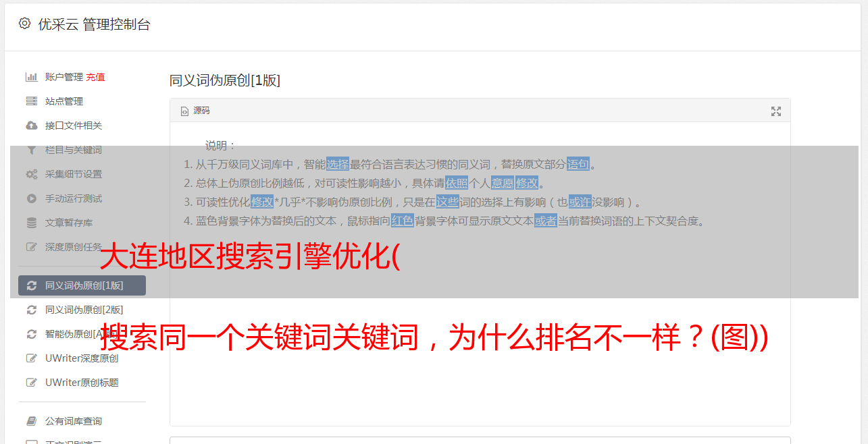
Task: Click highlighted word 红色 in line 4
Action: [403, 221]
